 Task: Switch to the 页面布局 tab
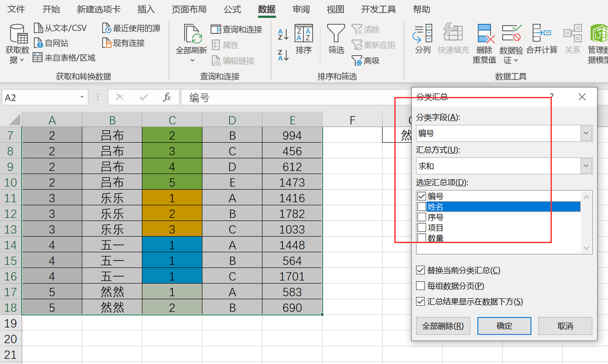point(189,10)
